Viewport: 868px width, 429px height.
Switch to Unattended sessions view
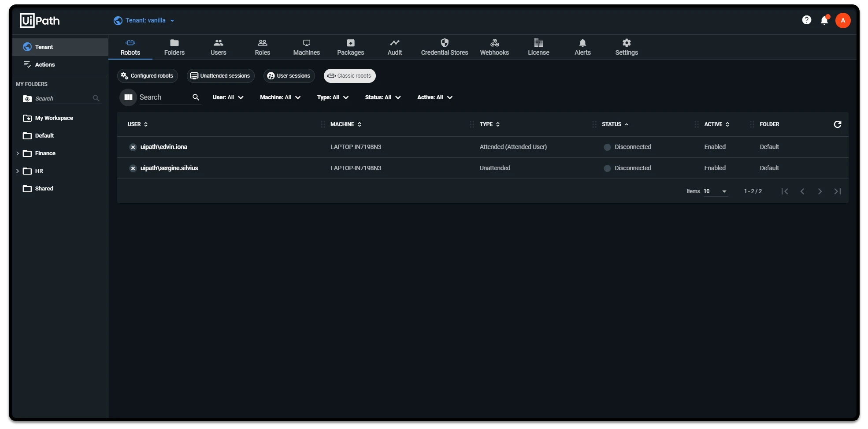pos(220,76)
